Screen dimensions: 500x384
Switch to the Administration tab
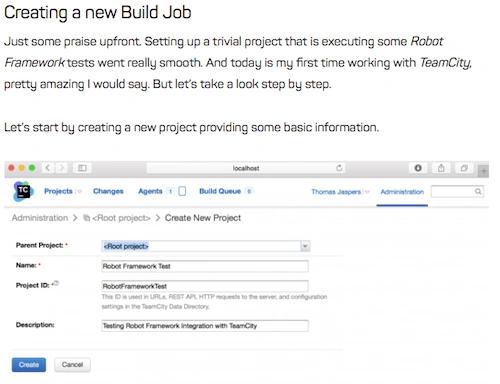402,192
